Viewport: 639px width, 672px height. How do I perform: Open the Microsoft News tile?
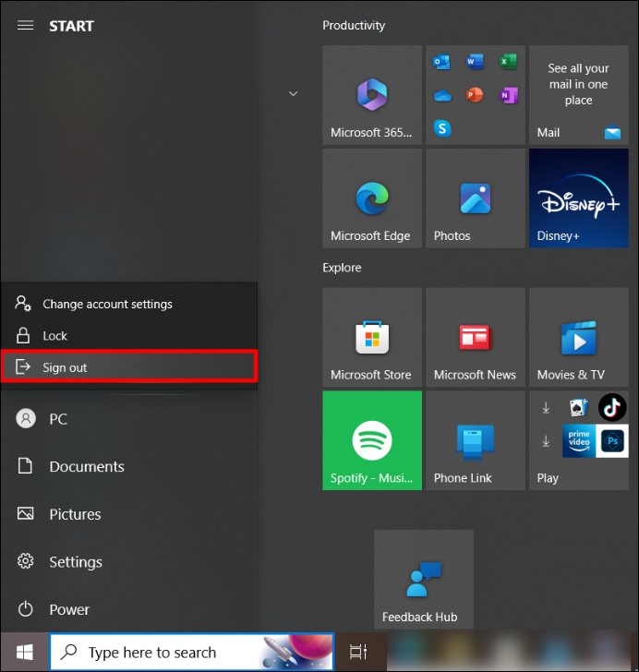[476, 337]
